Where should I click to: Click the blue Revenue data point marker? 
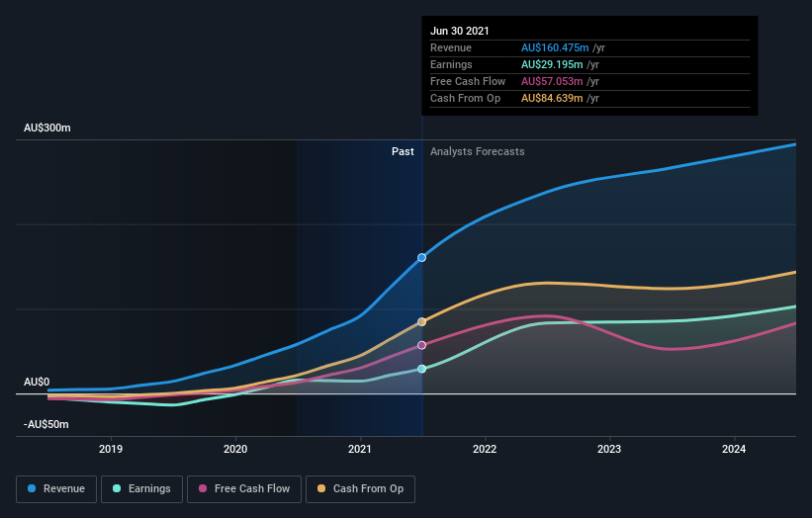421,258
